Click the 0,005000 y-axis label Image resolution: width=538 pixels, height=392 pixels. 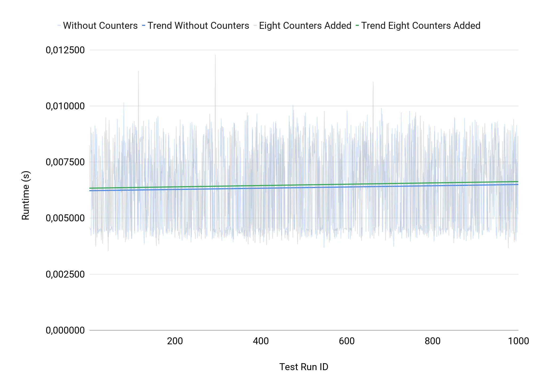point(65,218)
